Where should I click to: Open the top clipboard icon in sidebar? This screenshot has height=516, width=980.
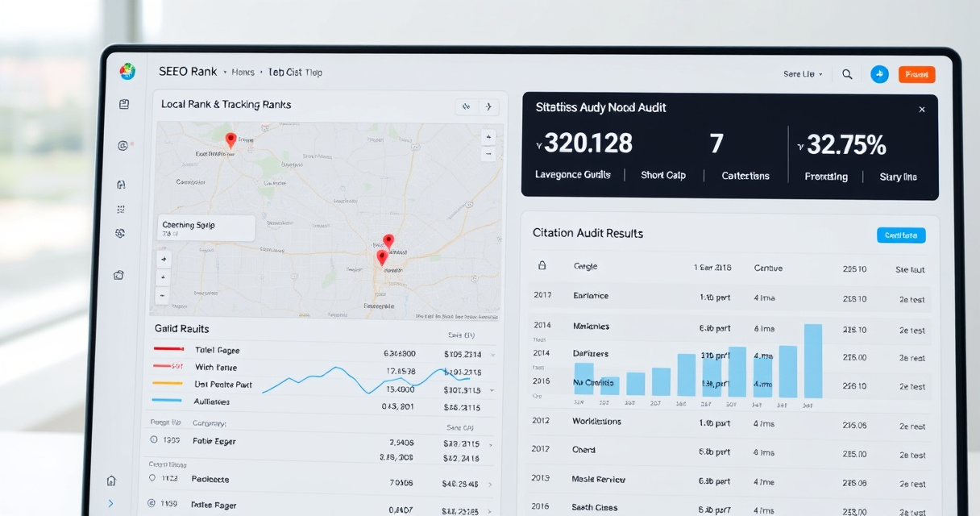click(123, 104)
